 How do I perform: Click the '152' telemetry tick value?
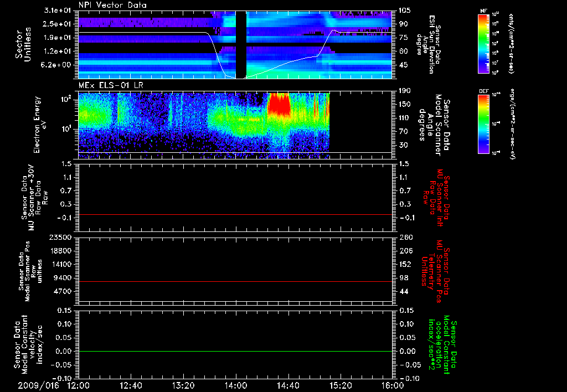(405, 264)
